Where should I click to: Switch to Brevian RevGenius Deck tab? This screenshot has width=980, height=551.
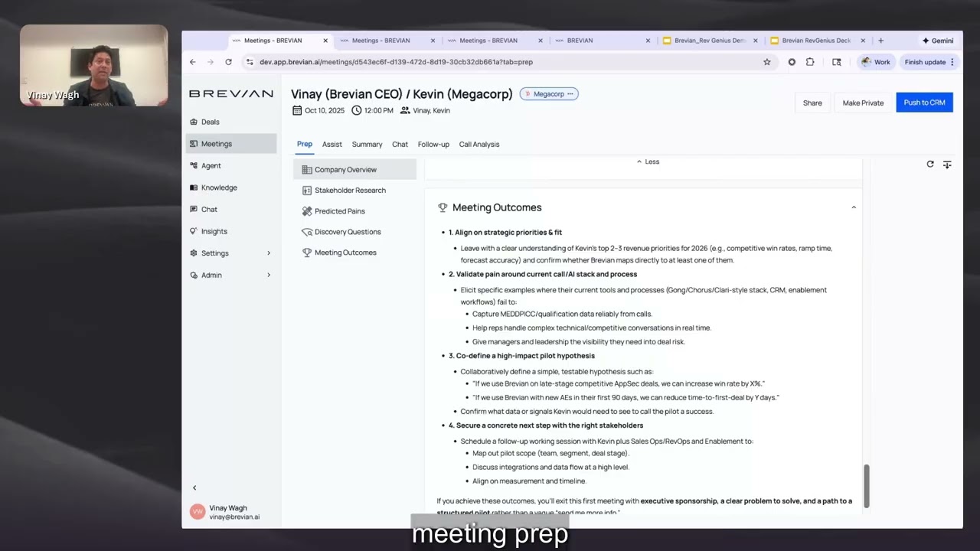click(x=816, y=41)
